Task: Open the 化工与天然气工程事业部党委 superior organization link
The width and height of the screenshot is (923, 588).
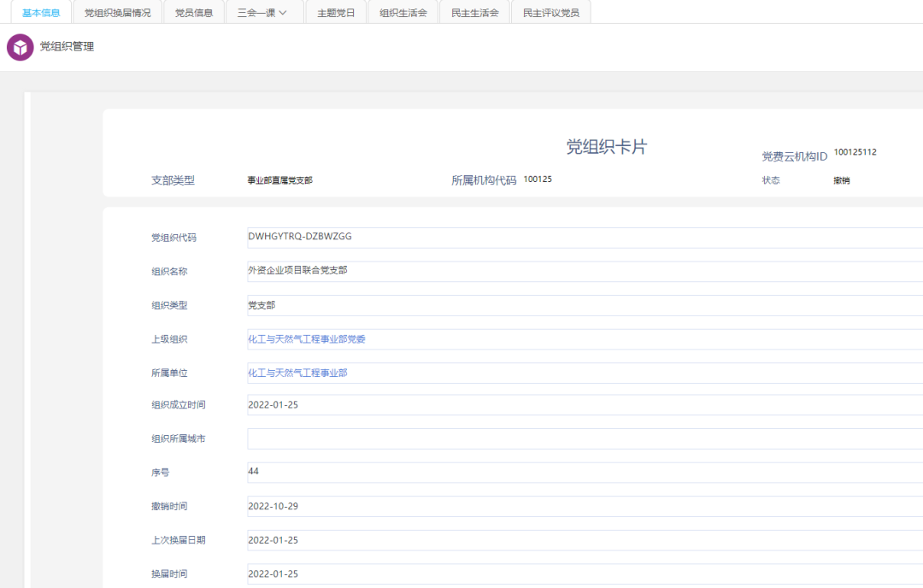Action: coord(307,339)
